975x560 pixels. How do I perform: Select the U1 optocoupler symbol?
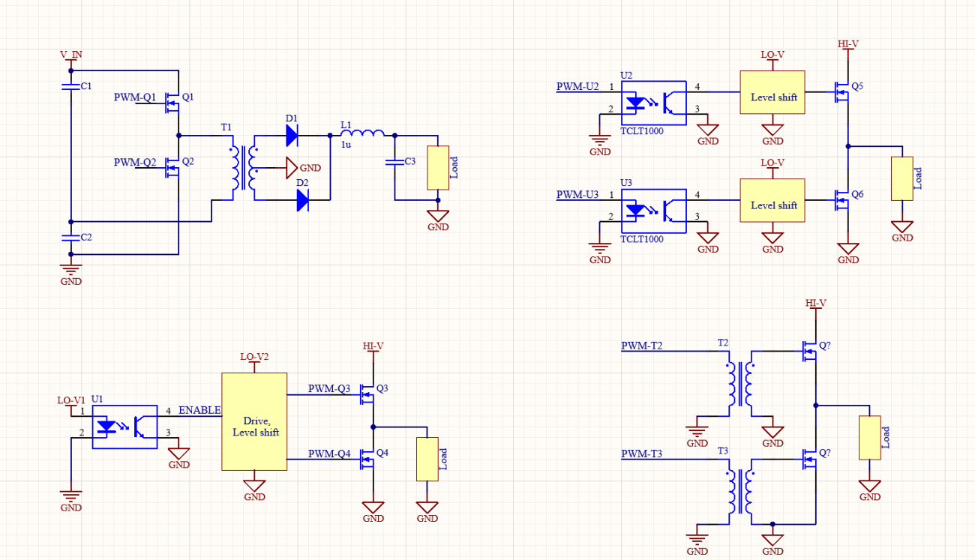[124, 427]
